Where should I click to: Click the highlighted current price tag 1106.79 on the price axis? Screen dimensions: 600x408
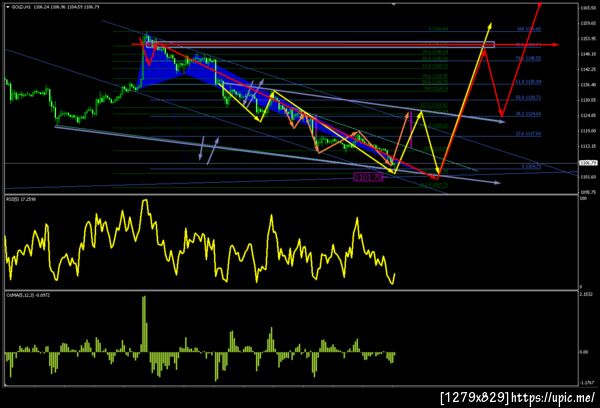point(589,163)
